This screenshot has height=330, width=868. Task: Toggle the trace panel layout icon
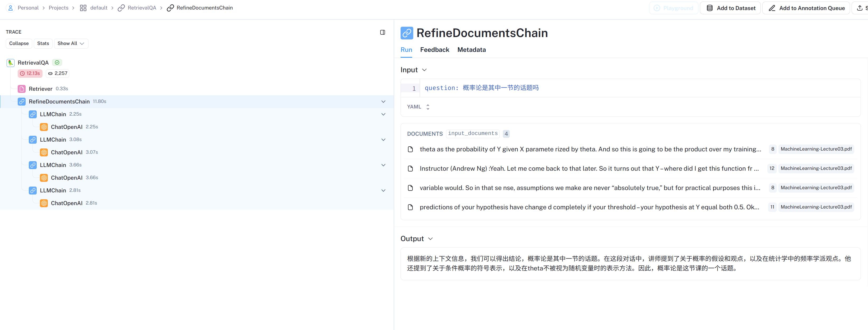(382, 32)
